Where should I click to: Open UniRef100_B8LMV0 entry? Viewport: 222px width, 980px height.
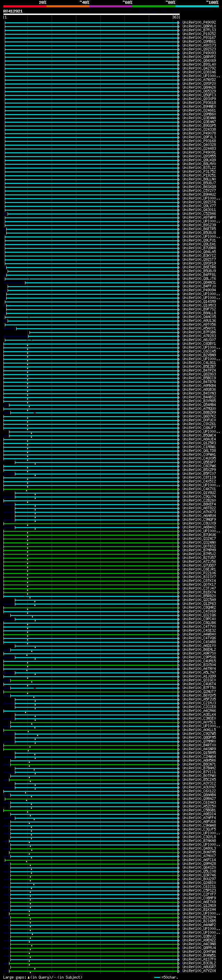pos(199,164)
